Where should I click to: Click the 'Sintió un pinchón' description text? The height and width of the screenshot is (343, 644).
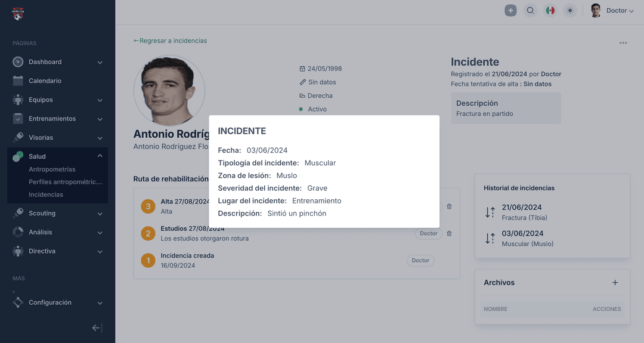(297, 214)
